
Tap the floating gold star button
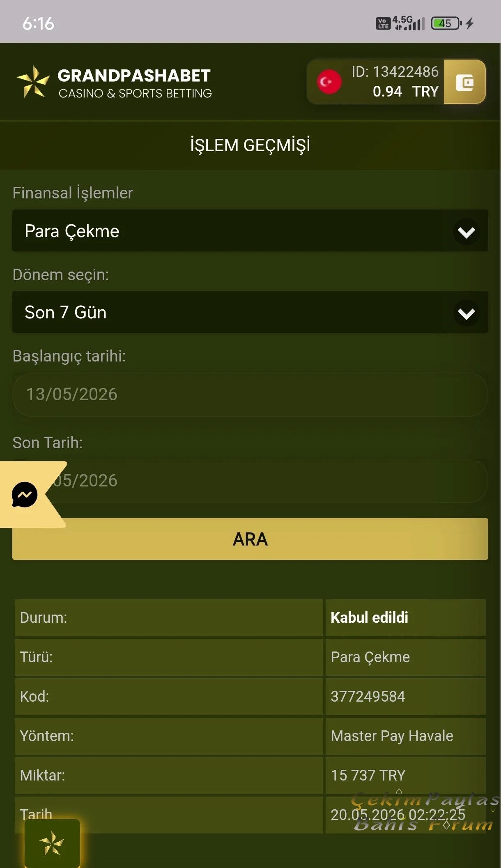click(52, 843)
